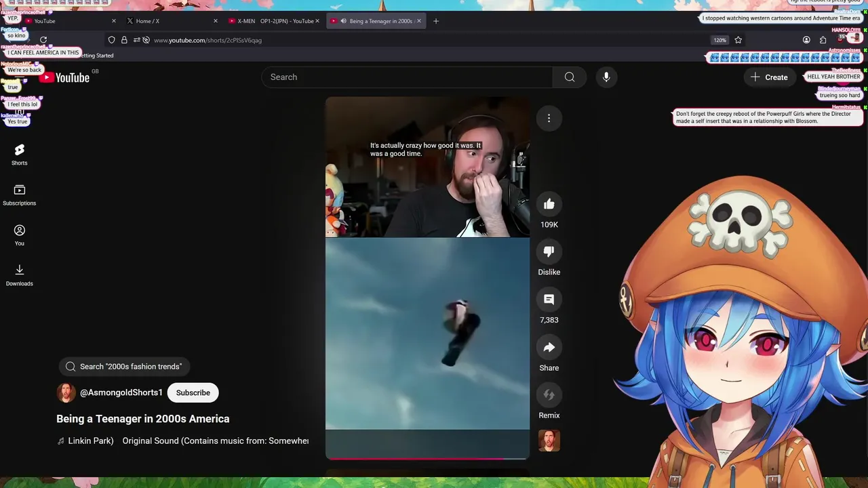The height and width of the screenshot is (488, 868).
Task: Click the address bar URL
Action: pos(208,40)
